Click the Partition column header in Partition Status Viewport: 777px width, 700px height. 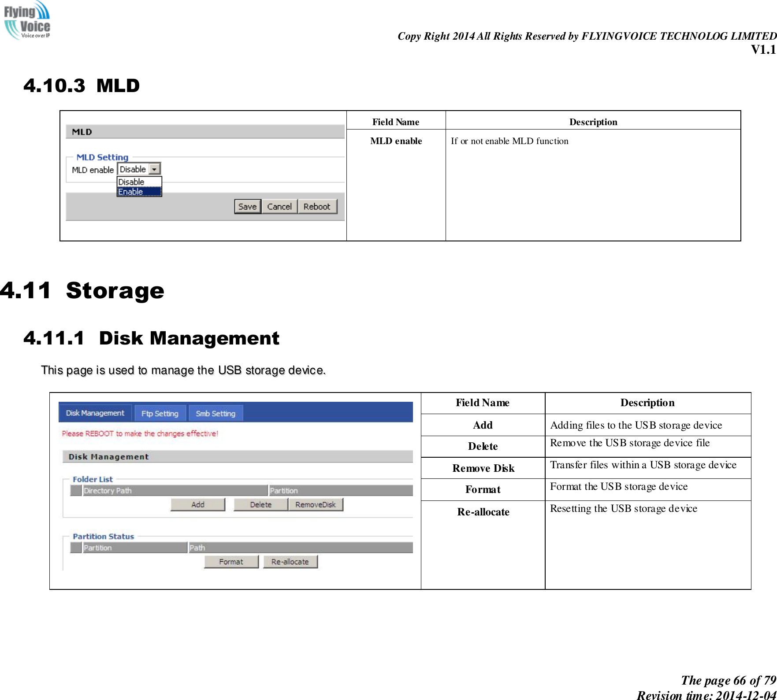tap(135, 548)
